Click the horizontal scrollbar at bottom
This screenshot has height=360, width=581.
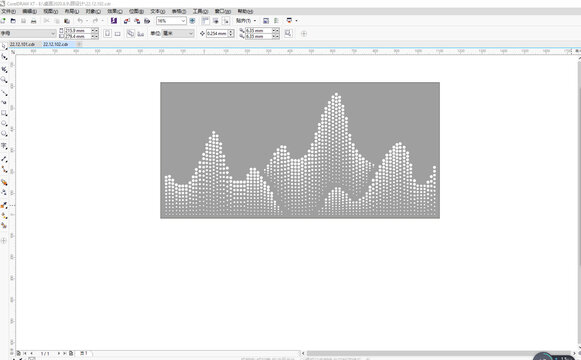(439, 353)
